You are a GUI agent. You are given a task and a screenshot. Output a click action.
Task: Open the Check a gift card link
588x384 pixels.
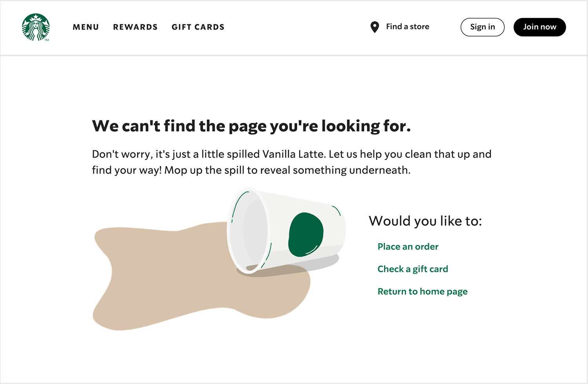pyautogui.click(x=412, y=269)
